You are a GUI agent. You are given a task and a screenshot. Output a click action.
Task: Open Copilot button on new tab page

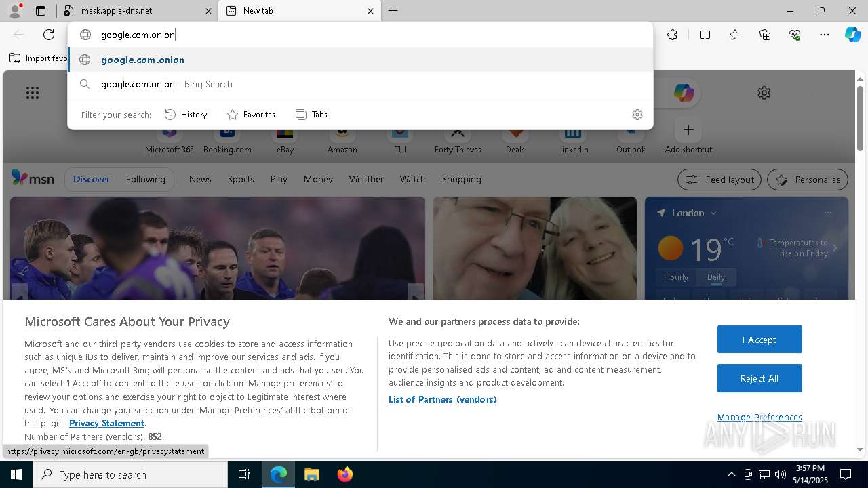[684, 93]
